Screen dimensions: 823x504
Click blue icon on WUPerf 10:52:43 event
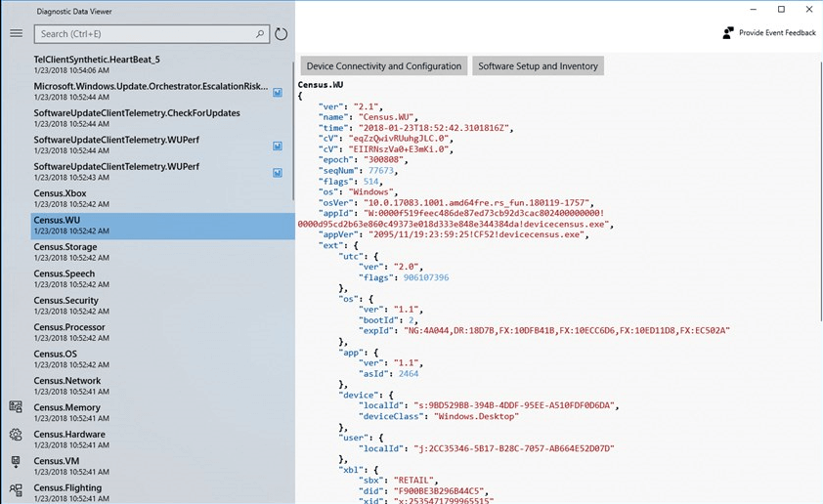278,173
